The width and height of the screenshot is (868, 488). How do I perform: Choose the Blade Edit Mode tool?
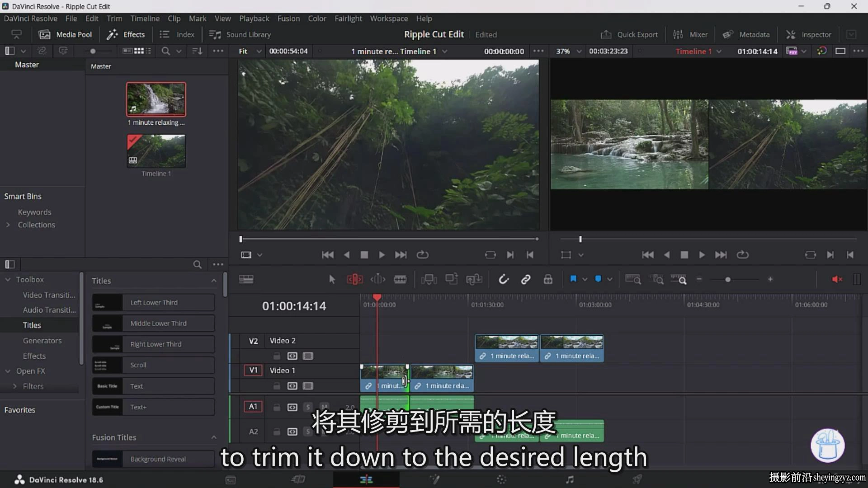click(400, 280)
